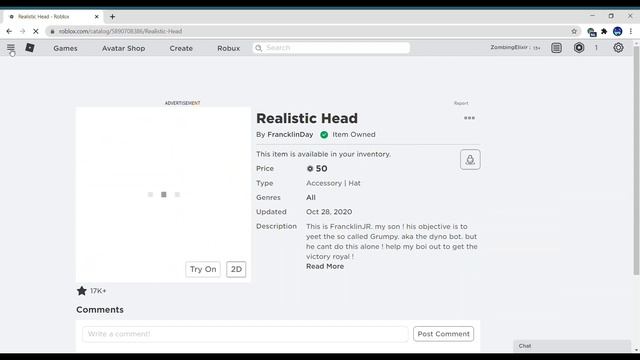Screen dimensions: 640x360
Task: Open the Create nav item
Action: [x=181, y=48]
